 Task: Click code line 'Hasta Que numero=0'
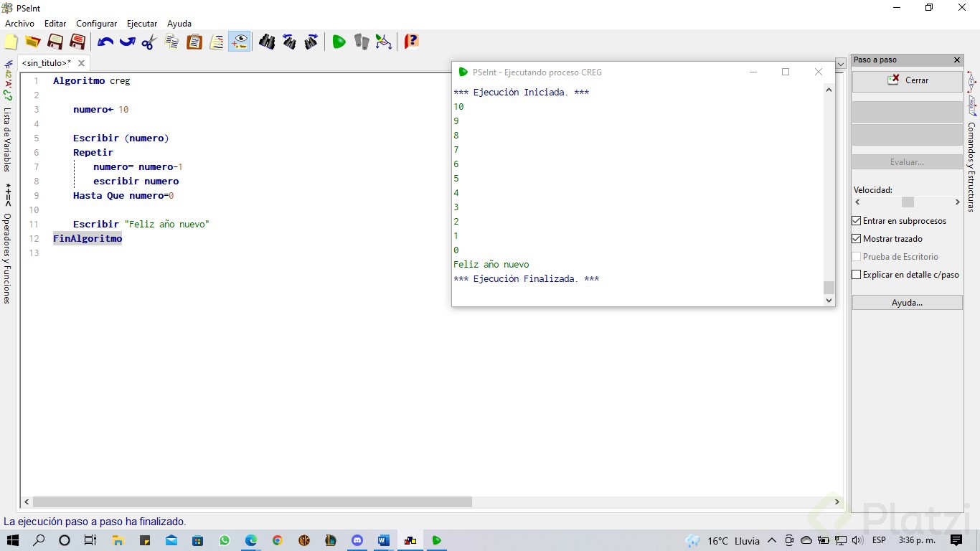point(123,196)
